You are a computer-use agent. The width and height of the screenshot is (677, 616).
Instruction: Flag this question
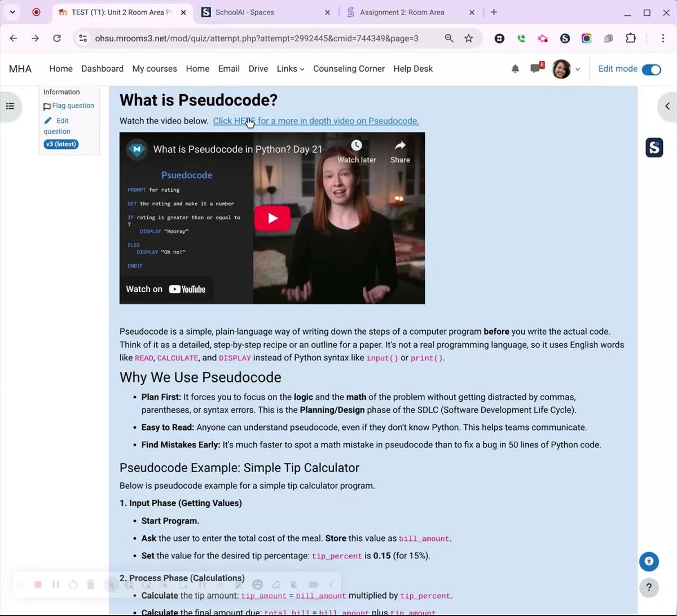point(73,105)
